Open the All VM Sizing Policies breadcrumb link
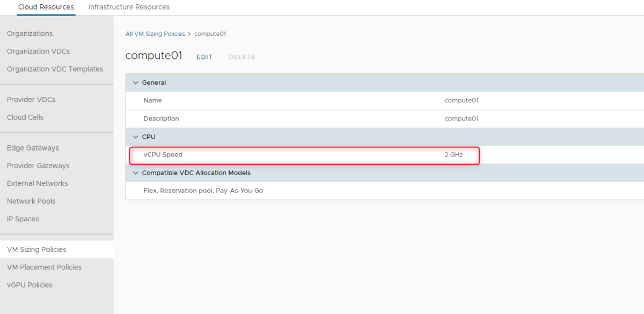The height and width of the screenshot is (314, 644). 155,34
